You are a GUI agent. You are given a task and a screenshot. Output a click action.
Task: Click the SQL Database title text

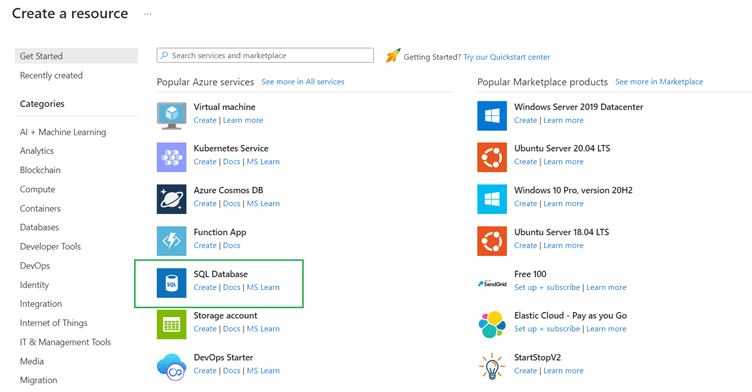[x=221, y=274]
